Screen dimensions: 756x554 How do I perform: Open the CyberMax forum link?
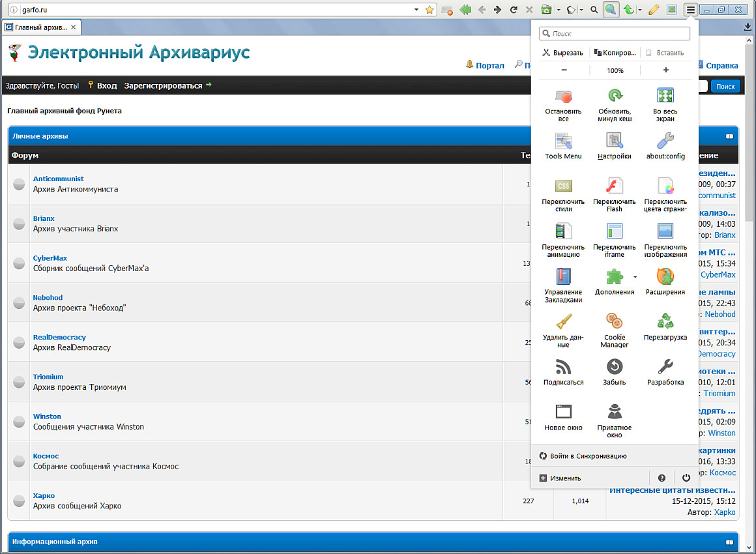(50, 258)
